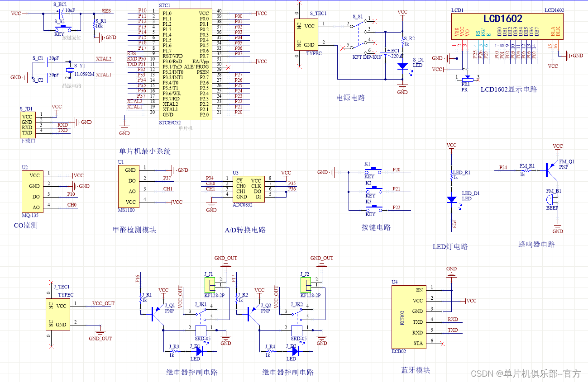Select the STC89C52 microcontroller chip body
Image resolution: width=588 pixels, height=382 pixels.
point(186,63)
